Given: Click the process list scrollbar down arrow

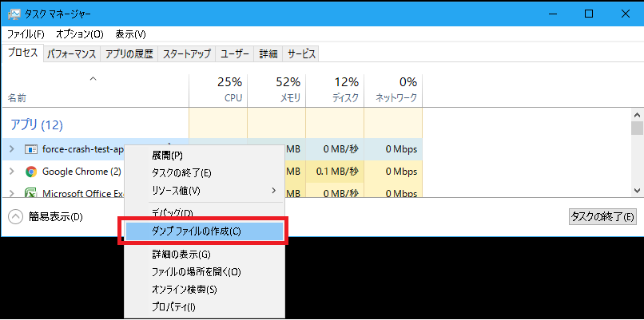Looking at the screenshot, I should pos(637,190).
